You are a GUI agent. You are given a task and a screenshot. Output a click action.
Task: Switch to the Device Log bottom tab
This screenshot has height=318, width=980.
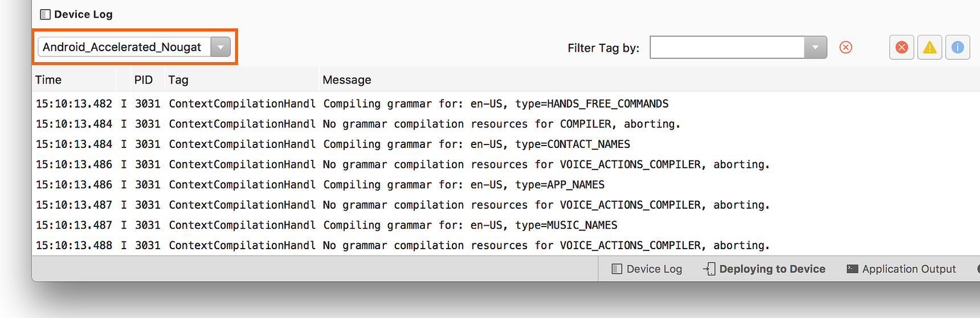[x=647, y=269]
